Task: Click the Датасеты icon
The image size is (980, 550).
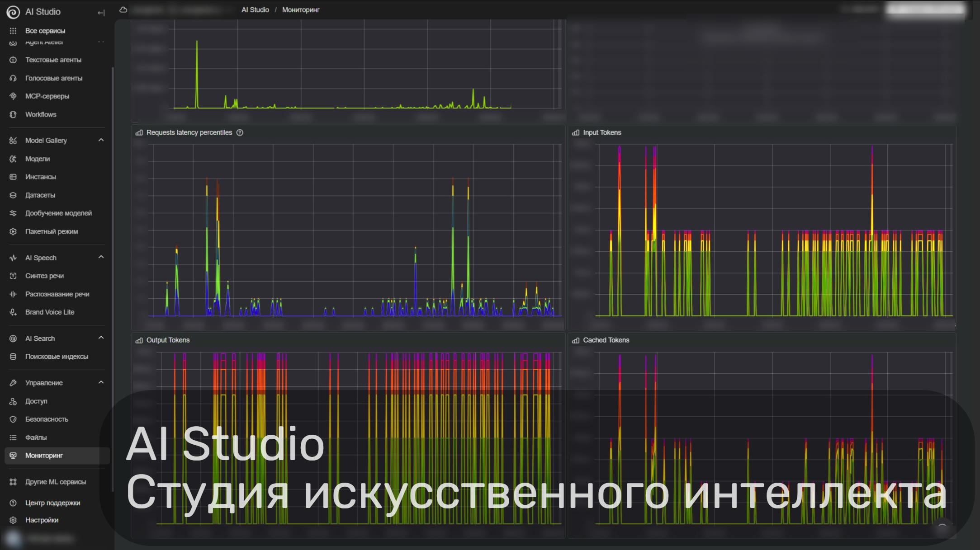Action: [x=13, y=195]
